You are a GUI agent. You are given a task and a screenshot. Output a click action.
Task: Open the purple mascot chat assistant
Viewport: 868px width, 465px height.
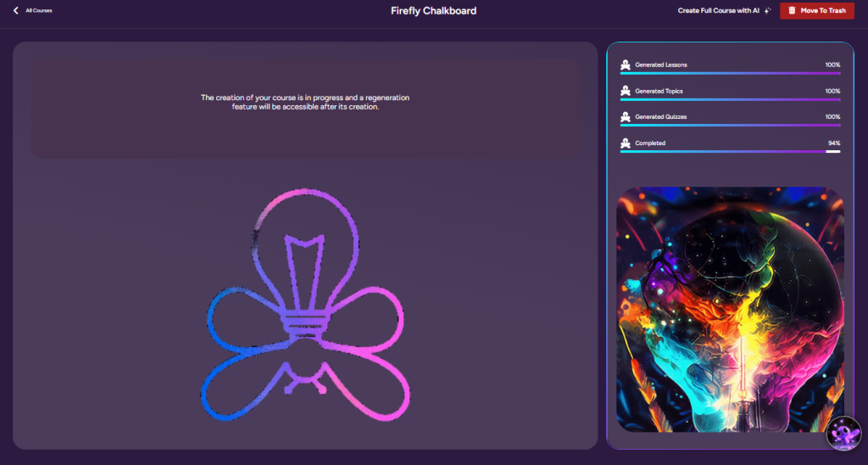(844, 433)
